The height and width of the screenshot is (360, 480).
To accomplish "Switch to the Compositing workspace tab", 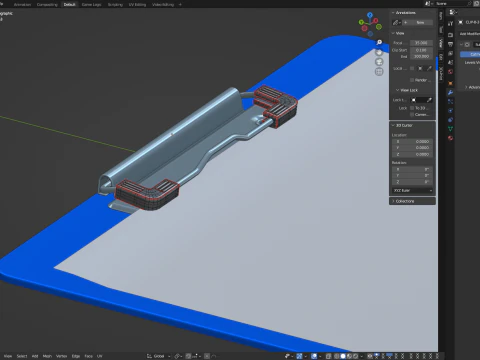I will pyautogui.click(x=47, y=5).
